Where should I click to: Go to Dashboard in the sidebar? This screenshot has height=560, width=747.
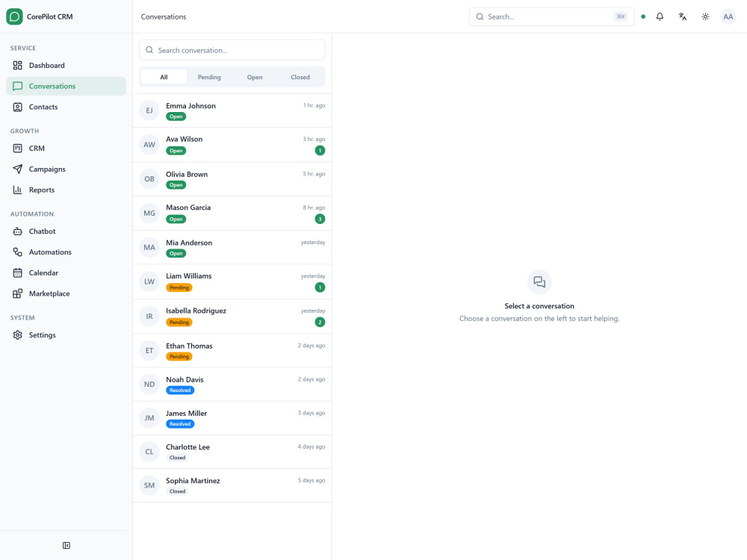coord(66,65)
